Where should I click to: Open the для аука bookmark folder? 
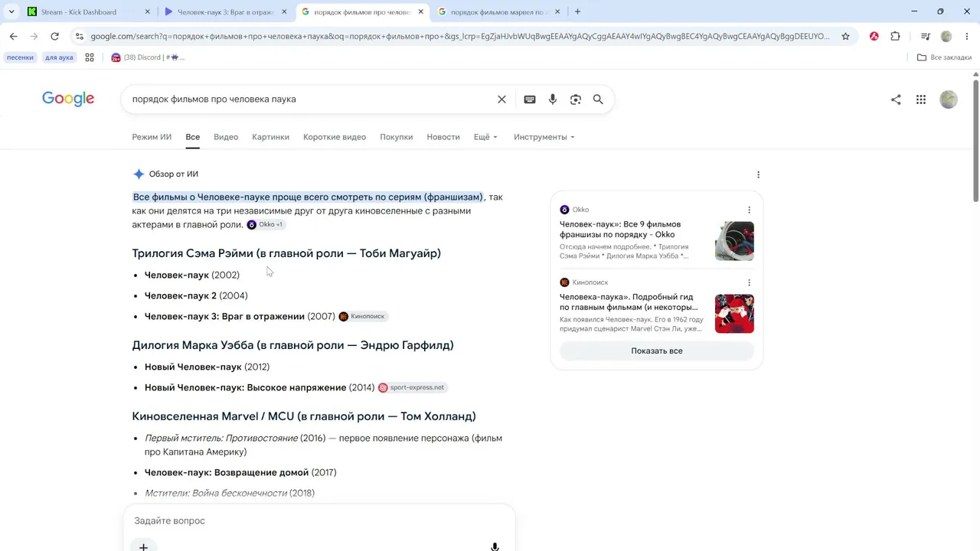pyautogui.click(x=59, y=57)
